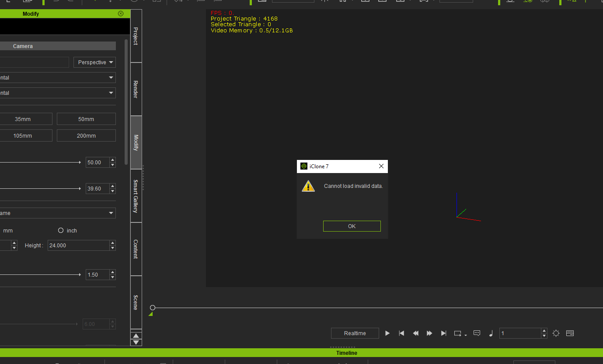Click the speech bubble icon in playbar
Screen dimensions: 603x364
477,333
